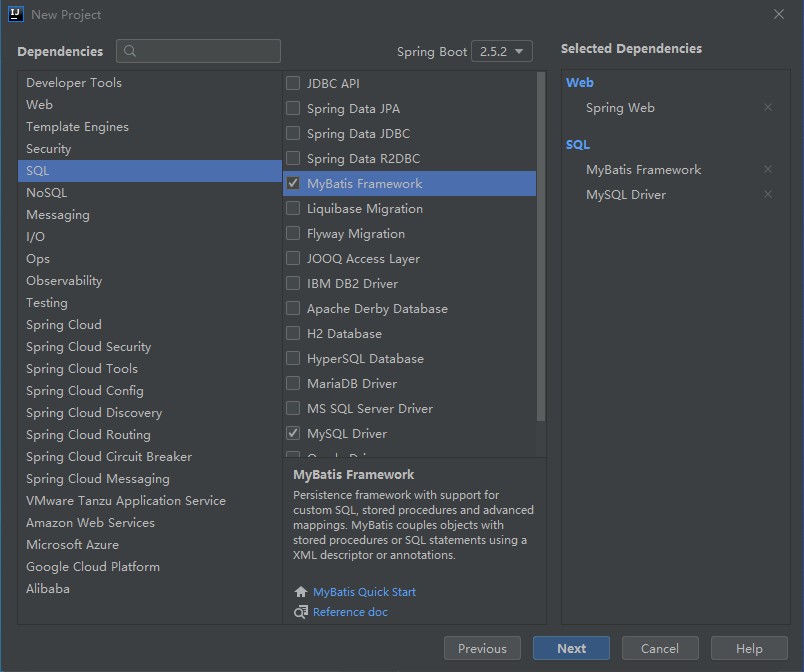Remove Spring Web using its X icon
The width and height of the screenshot is (804, 672).
[x=767, y=107]
